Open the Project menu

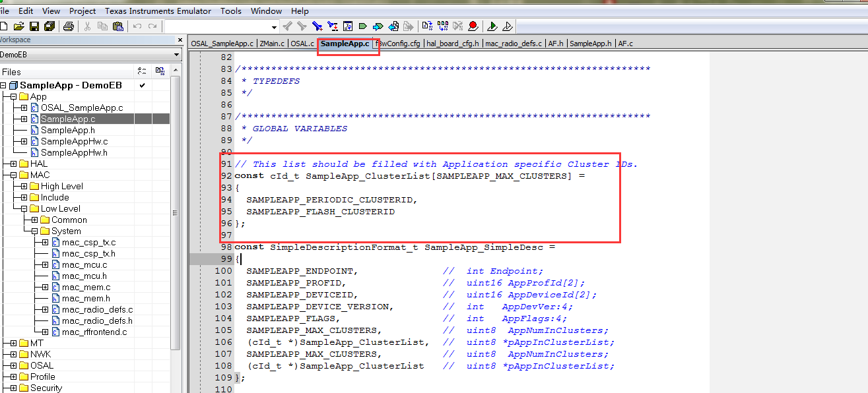click(x=83, y=11)
